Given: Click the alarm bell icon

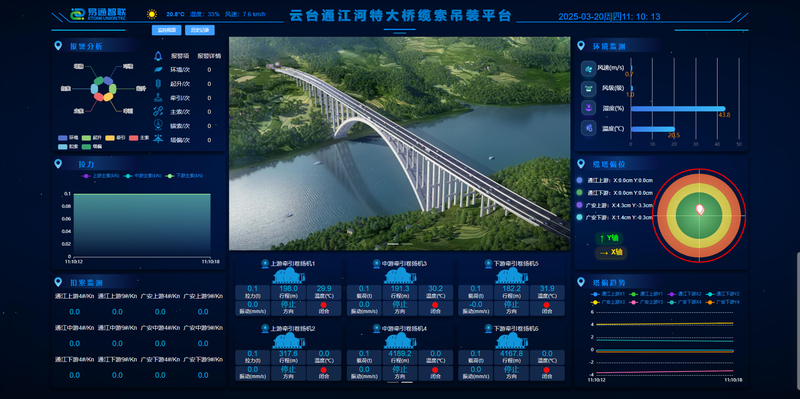Looking at the screenshot, I should click(x=158, y=56).
